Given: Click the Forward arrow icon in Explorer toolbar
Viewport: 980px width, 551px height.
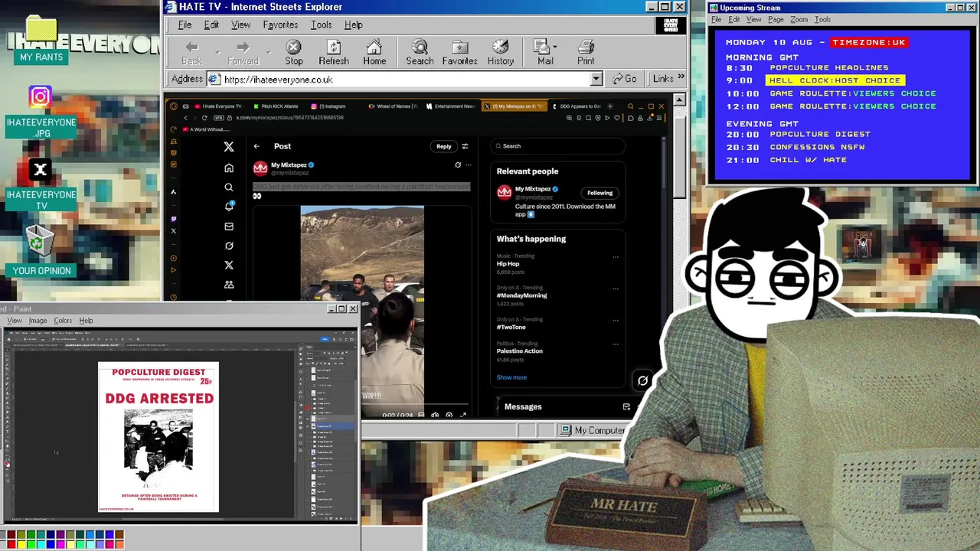Looking at the screenshot, I should tap(243, 47).
